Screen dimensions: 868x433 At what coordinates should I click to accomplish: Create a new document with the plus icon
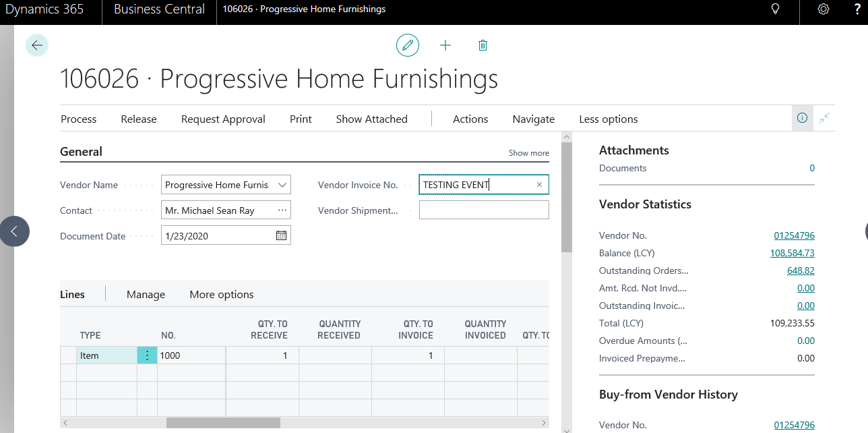(x=445, y=45)
